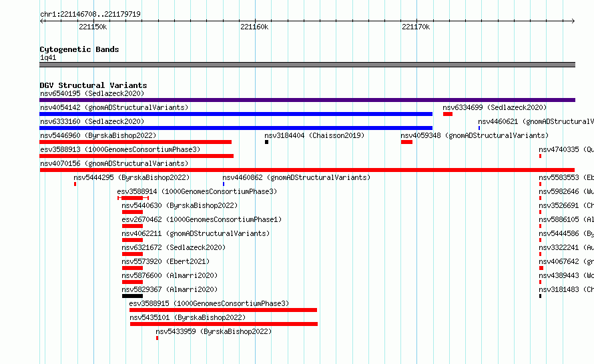Click the 221170k ruler label
Screen dimensions: 594x364
coord(416,27)
